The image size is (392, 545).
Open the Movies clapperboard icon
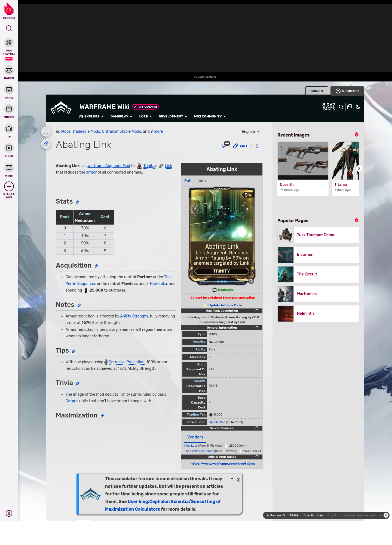[9, 109]
